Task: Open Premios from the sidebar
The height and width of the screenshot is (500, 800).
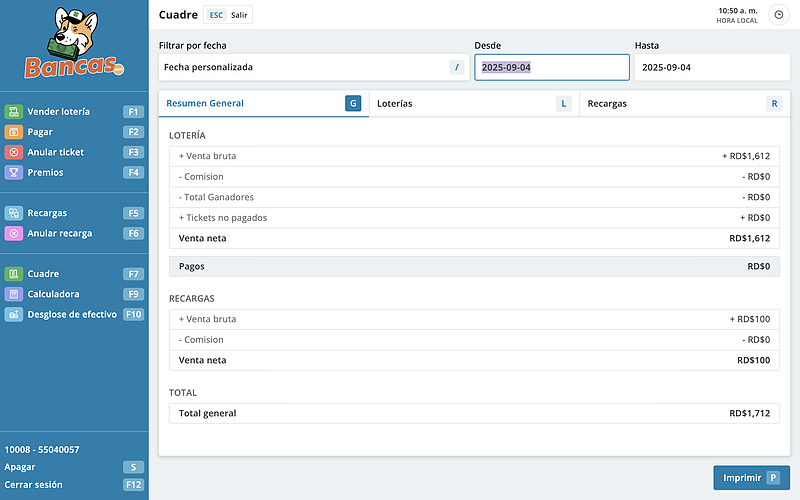Action: 74,172
